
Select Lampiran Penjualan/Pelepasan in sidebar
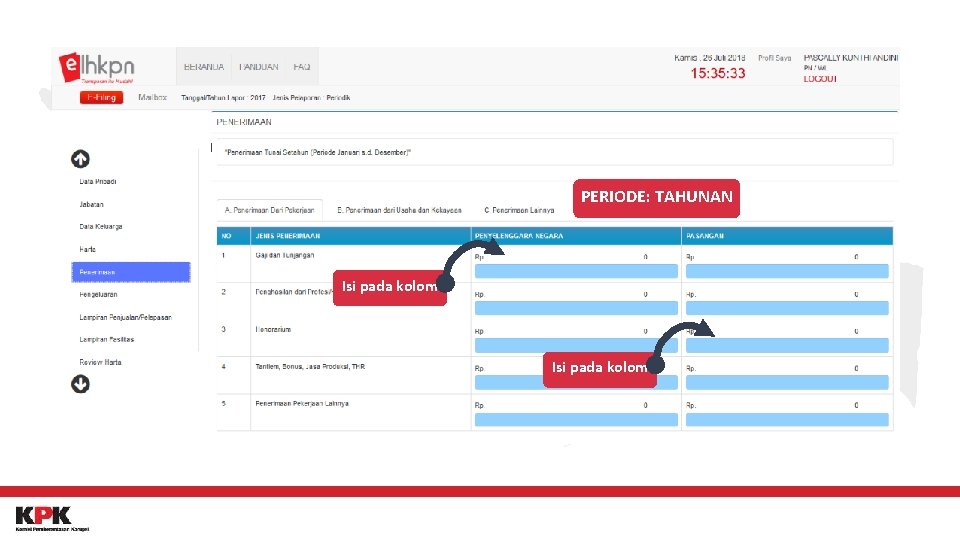[126, 317]
